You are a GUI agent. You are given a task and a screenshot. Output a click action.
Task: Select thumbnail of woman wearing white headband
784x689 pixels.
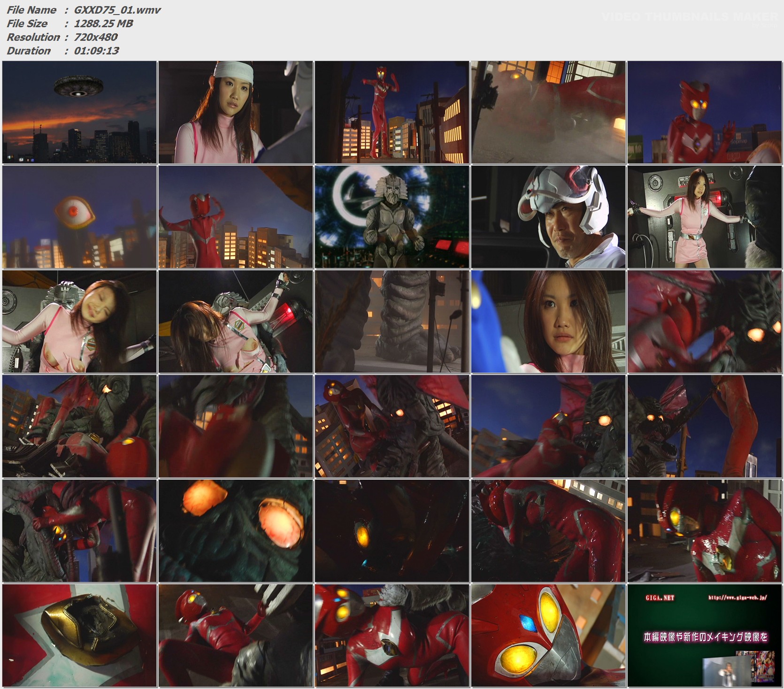pyautogui.click(x=236, y=112)
